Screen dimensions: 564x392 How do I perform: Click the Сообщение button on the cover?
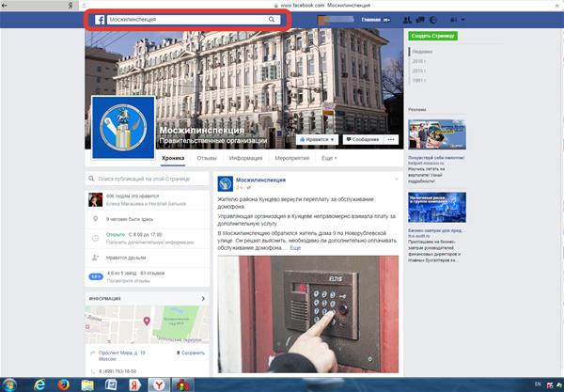363,139
